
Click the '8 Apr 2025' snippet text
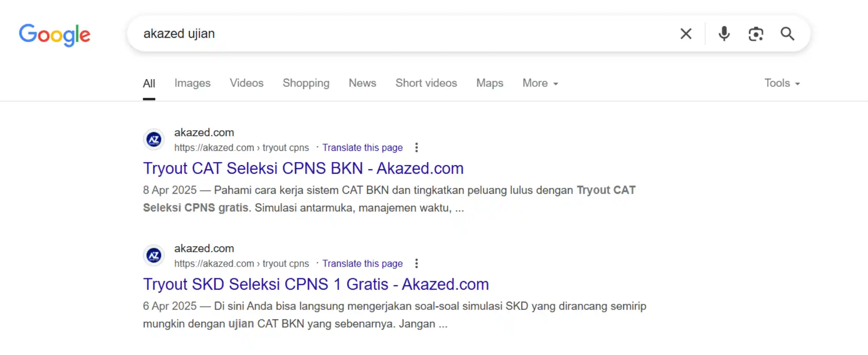coord(170,190)
